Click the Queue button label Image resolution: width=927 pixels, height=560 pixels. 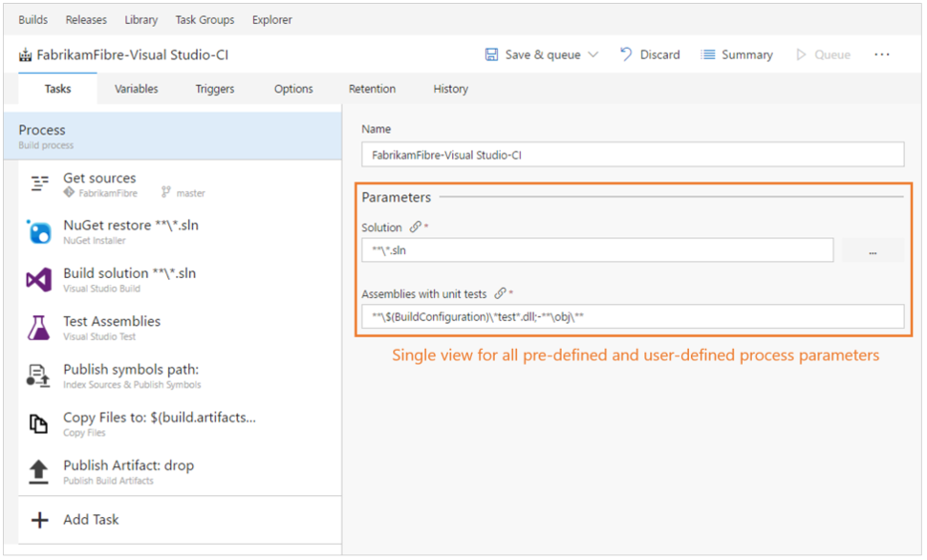click(x=832, y=55)
